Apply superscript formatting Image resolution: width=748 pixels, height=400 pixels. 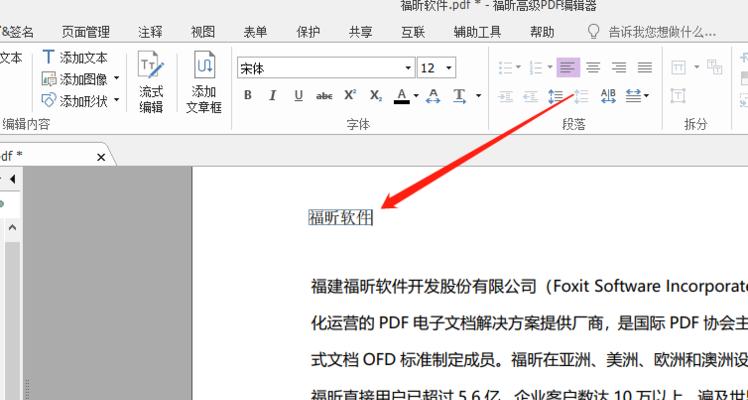[351, 95]
